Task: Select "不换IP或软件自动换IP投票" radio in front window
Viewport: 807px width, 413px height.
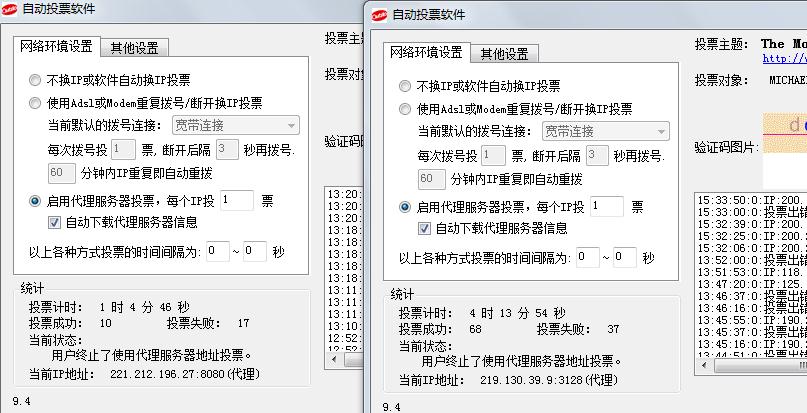Action: 405,86
